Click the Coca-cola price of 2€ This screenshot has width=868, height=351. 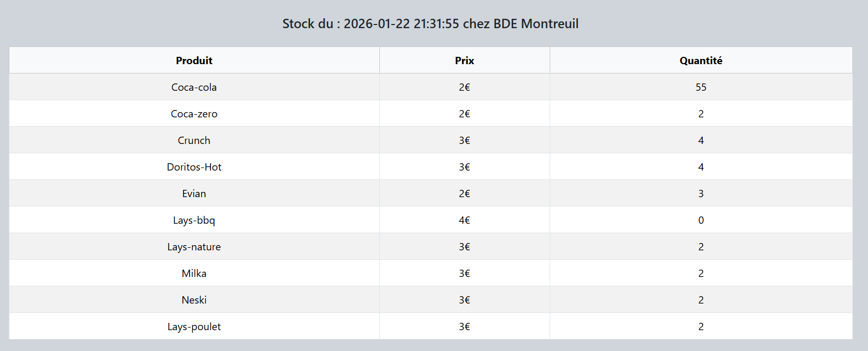click(464, 87)
